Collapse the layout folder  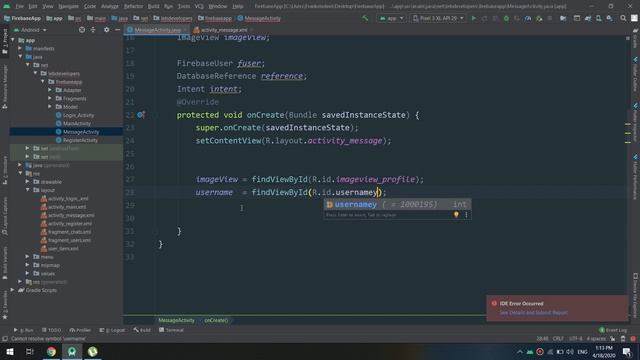click(x=28, y=190)
